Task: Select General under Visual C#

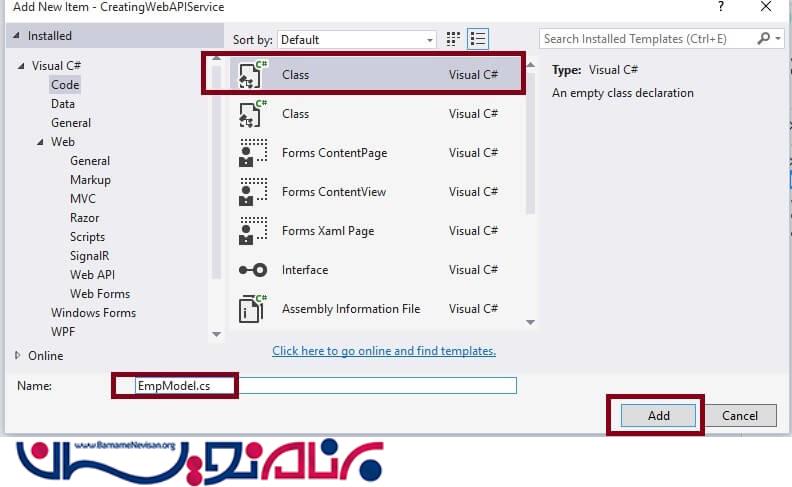Action: click(71, 123)
